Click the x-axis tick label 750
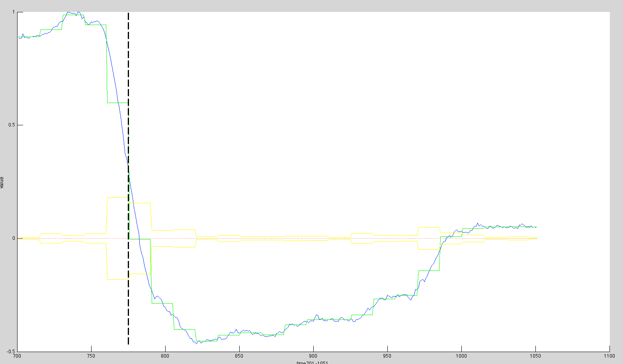 click(91, 356)
